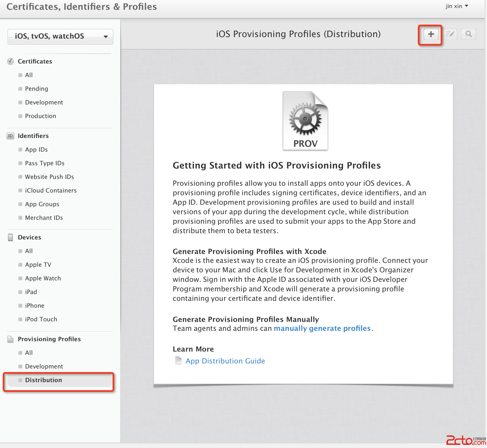Show Apple Watch devices
This screenshot has height=448, width=487.
point(43,278)
